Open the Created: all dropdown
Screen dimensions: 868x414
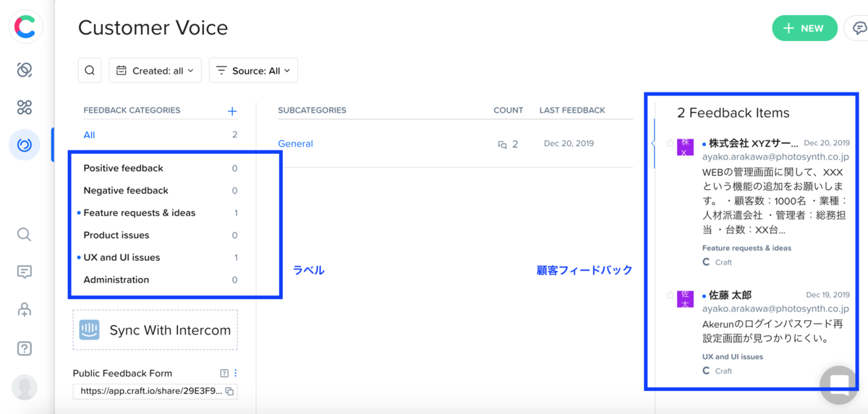coord(156,71)
